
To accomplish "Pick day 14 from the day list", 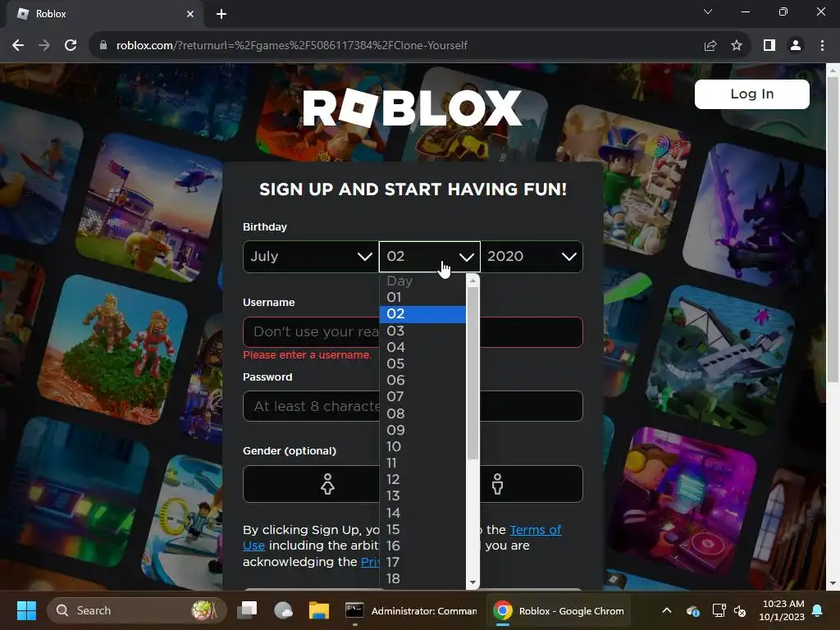I will tap(422, 514).
